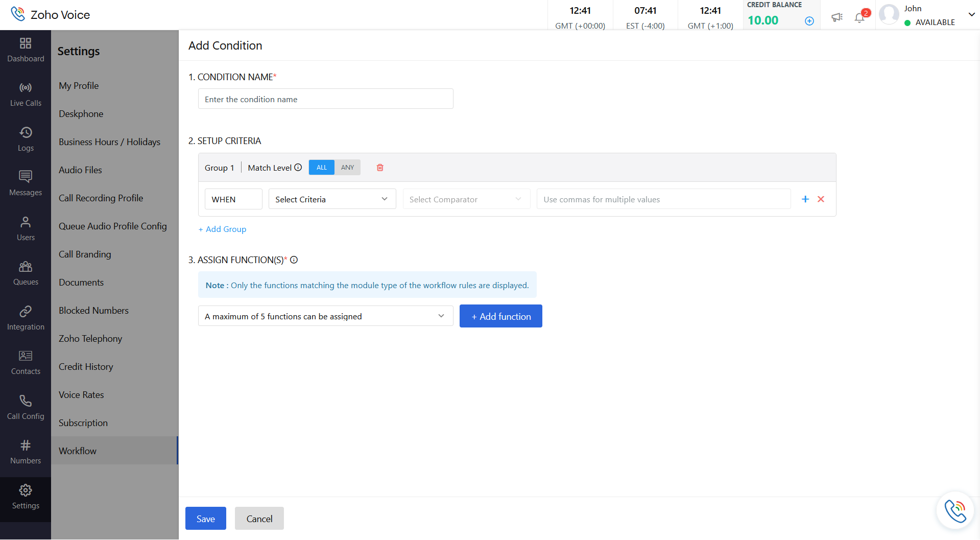Click the AVAILABLE status label
Viewport: 980px width, 540px height.
click(935, 22)
